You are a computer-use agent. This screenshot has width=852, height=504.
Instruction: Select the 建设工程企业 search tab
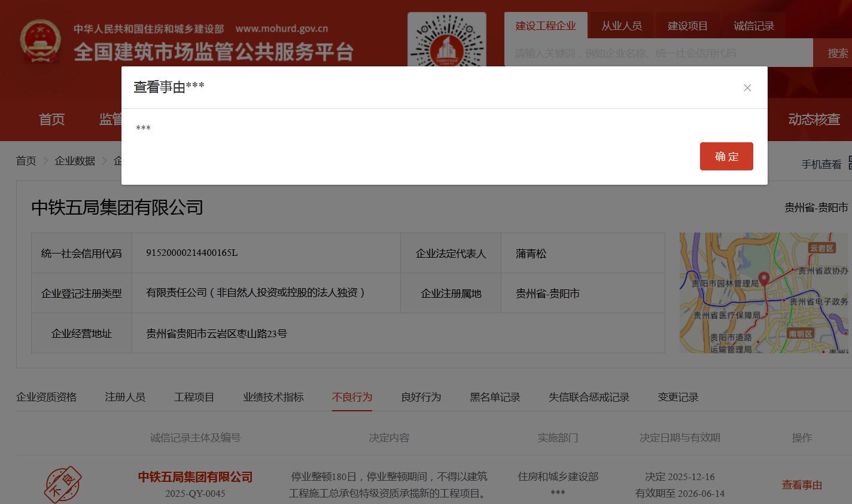click(546, 26)
